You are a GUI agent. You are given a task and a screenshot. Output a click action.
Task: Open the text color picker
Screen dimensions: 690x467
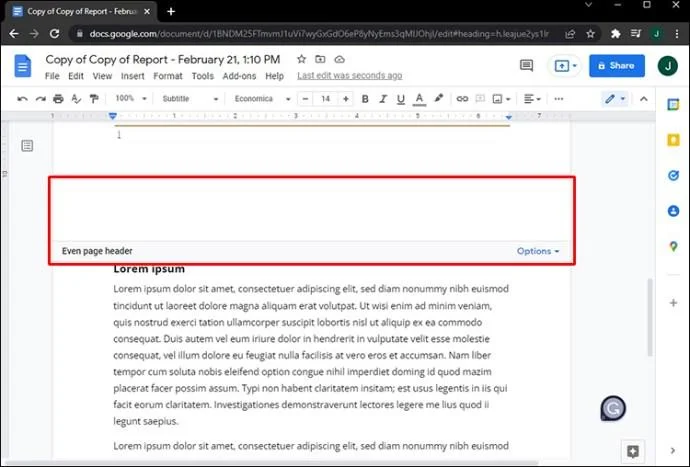pos(419,99)
